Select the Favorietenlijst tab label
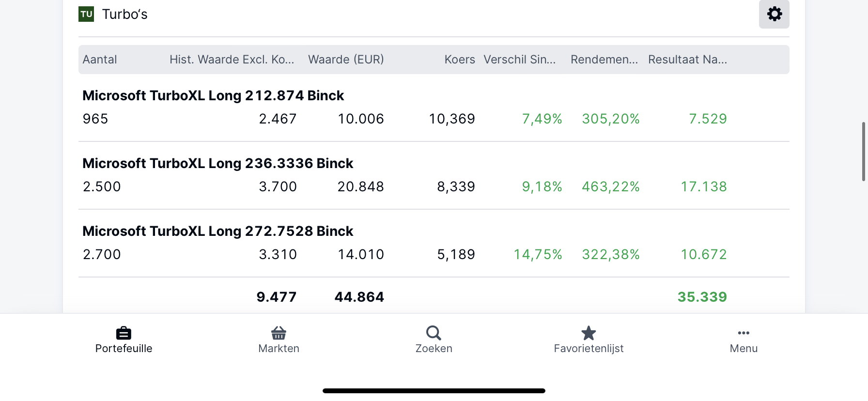The image size is (868, 401). [x=589, y=349]
